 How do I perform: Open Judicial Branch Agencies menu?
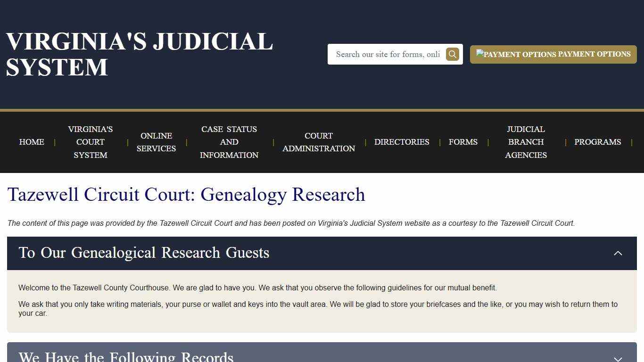coord(526,142)
